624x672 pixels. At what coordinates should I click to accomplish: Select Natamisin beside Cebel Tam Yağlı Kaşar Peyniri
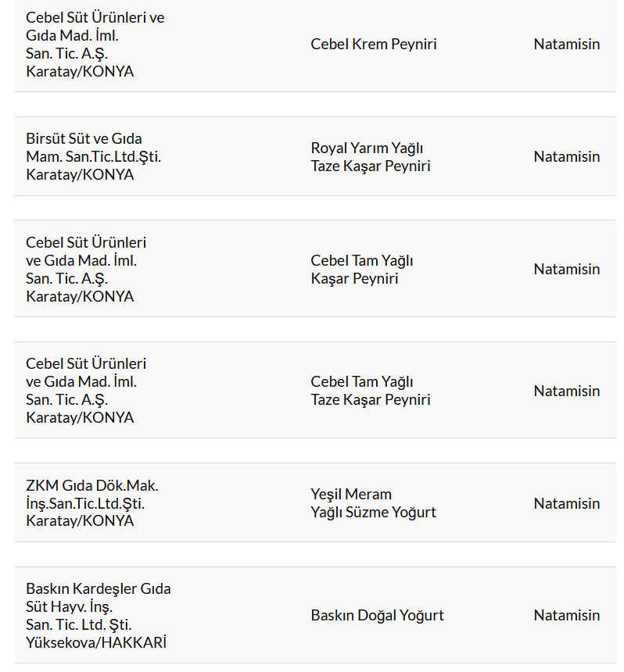click(x=566, y=270)
